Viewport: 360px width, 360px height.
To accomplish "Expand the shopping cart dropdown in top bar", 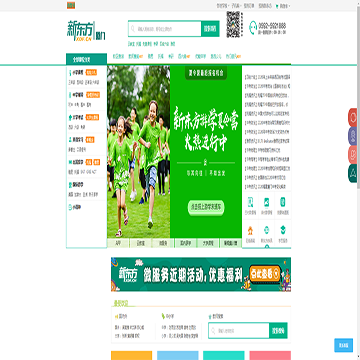I will (x=283, y=6).
